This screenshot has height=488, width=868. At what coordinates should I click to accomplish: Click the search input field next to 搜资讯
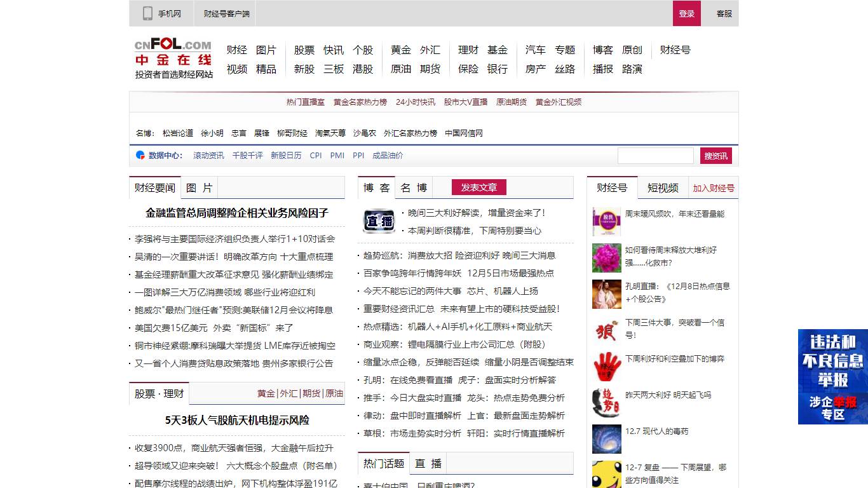tap(656, 155)
